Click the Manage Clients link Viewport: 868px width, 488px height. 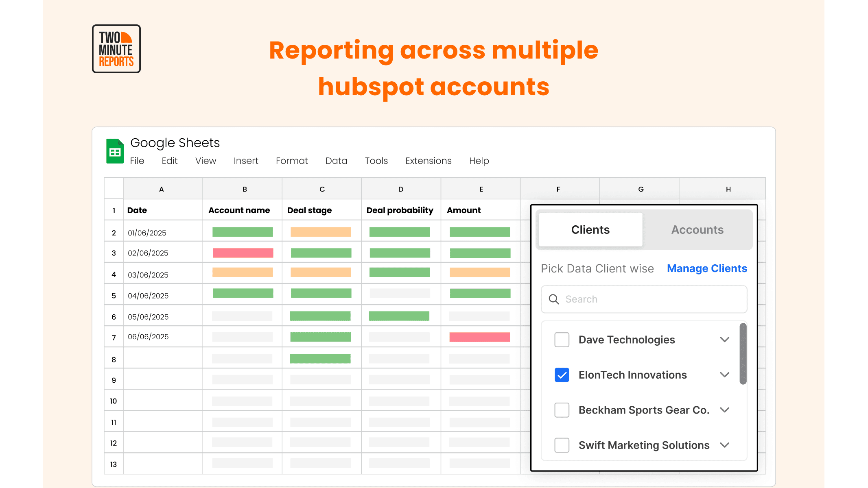707,269
